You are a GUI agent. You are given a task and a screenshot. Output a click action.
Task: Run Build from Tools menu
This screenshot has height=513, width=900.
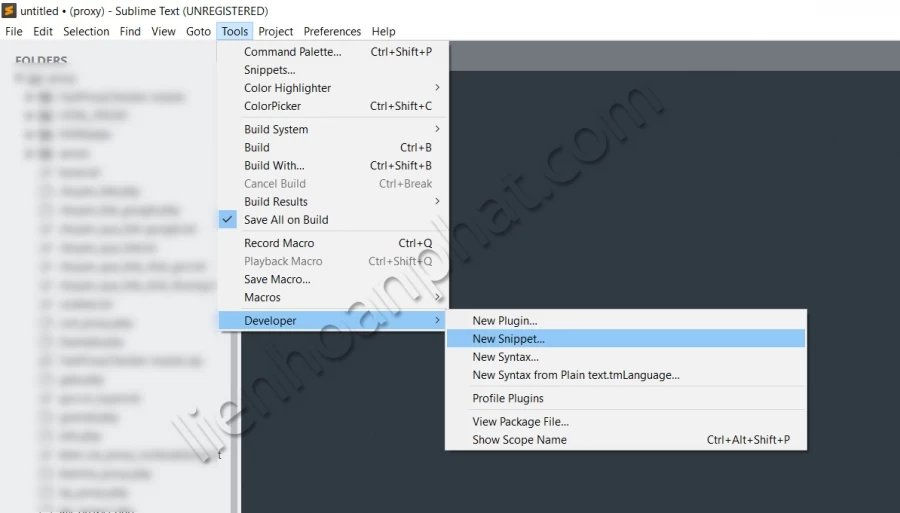pyautogui.click(x=333, y=147)
